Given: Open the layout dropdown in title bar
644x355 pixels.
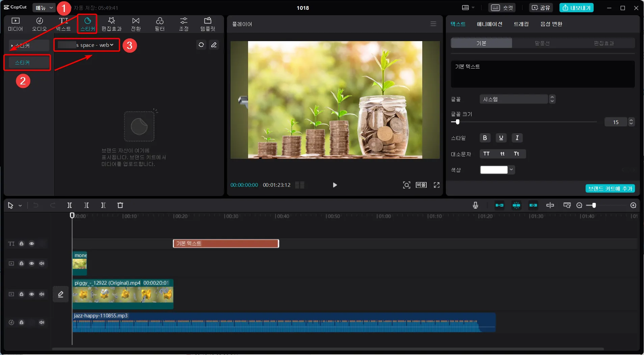Looking at the screenshot, I should 468,8.
